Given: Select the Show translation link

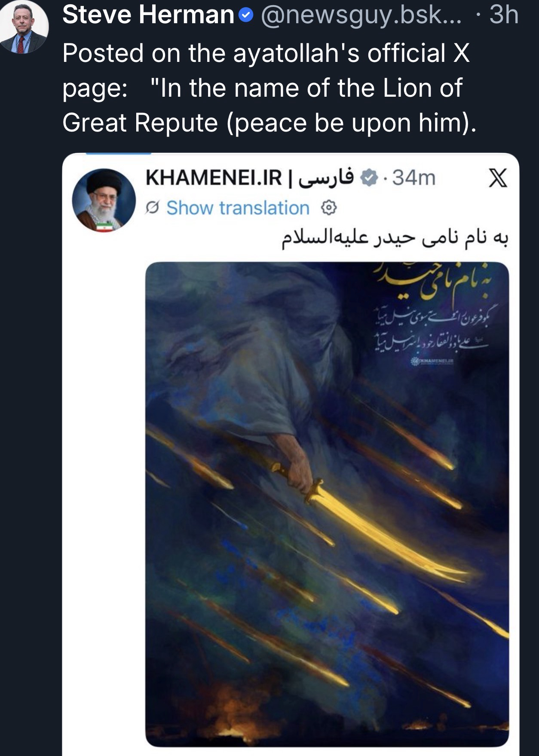Looking at the screenshot, I should (238, 208).
